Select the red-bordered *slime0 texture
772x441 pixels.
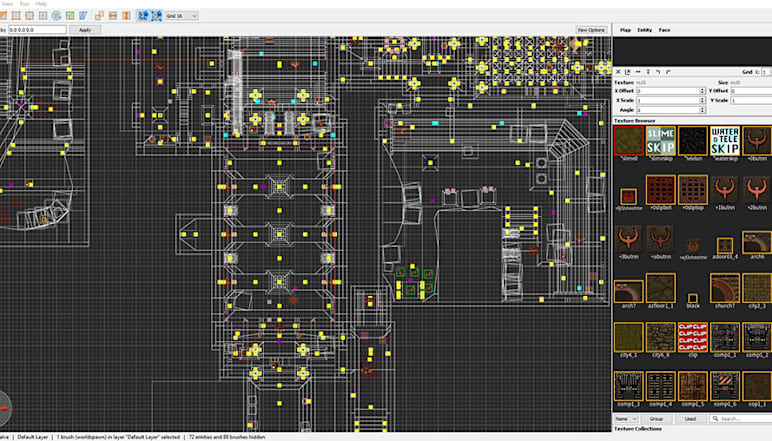tap(628, 141)
